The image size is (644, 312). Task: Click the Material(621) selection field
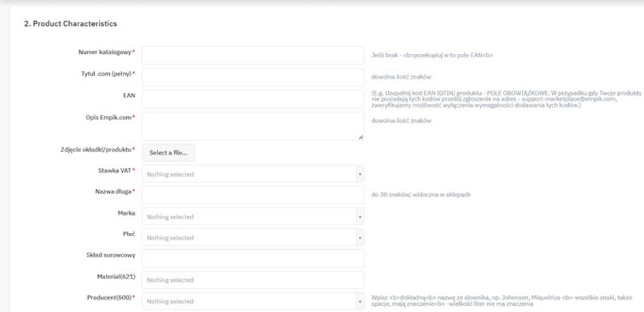pyautogui.click(x=252, y=280)
